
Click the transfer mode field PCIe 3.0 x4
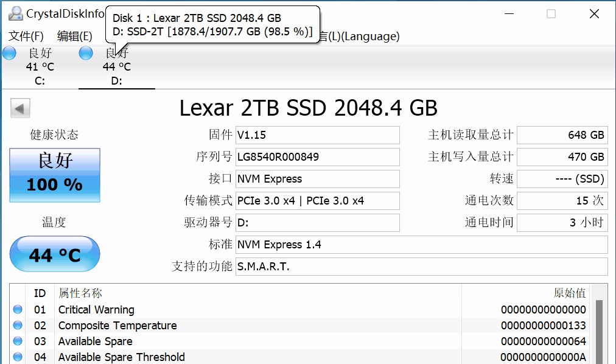tap(317, 201)
